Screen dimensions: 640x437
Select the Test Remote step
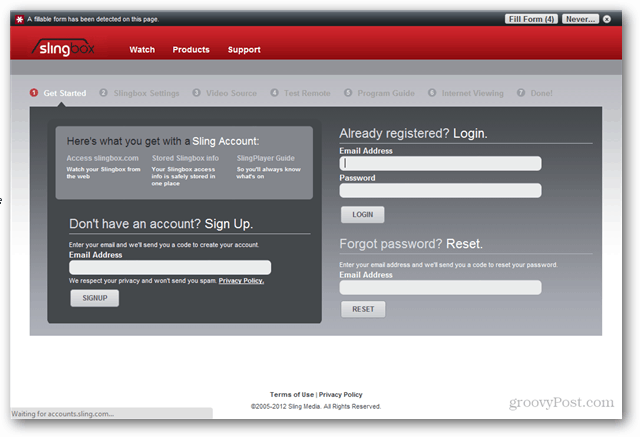(x=307, y=93)
